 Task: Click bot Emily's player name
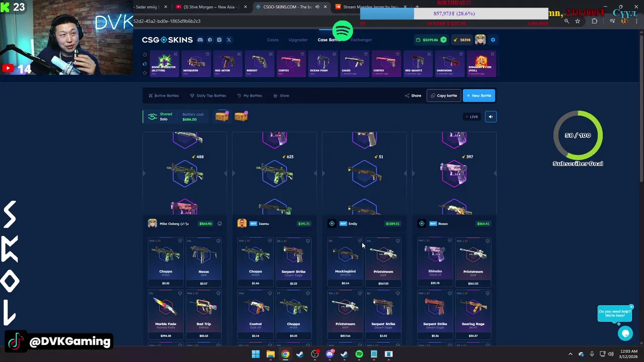tap(353, 224)
